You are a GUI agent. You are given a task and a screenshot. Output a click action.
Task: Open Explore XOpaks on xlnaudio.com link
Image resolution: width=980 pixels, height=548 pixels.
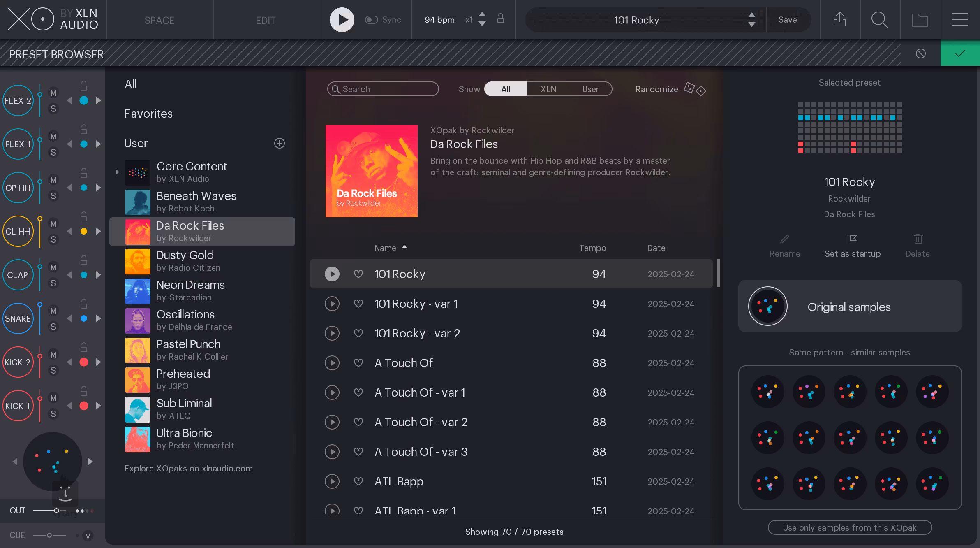(x=189, y=469)
